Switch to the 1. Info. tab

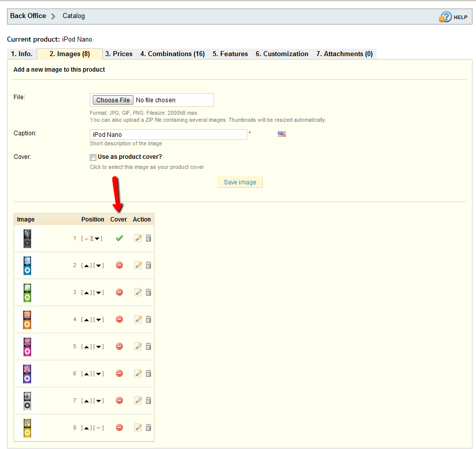coord(22,54)
